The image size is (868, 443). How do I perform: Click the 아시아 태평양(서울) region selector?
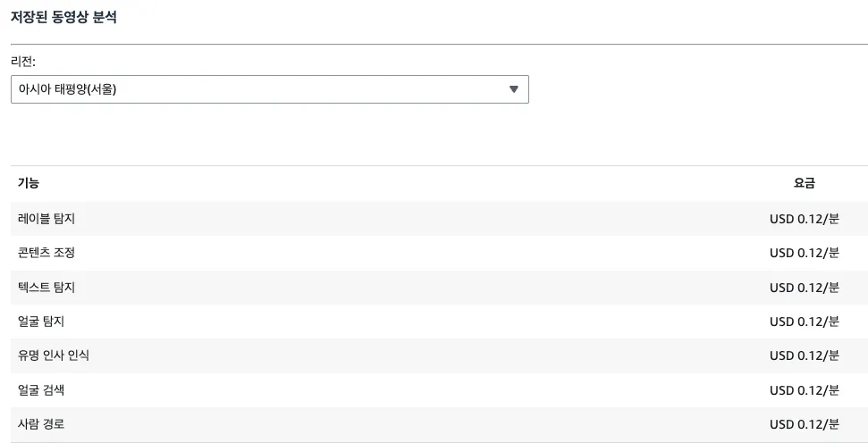click(x=259, y=89)
